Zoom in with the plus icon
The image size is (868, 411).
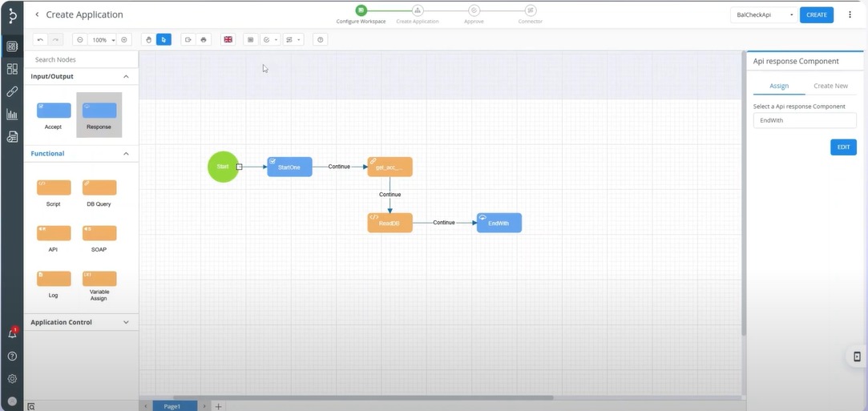tap(123, 39)
